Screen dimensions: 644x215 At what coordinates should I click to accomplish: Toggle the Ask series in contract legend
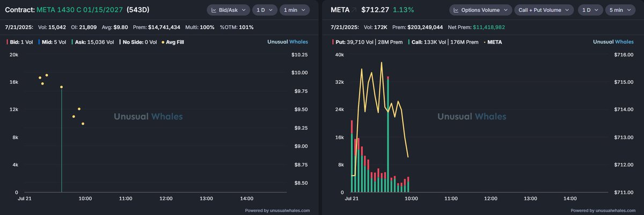92,41
